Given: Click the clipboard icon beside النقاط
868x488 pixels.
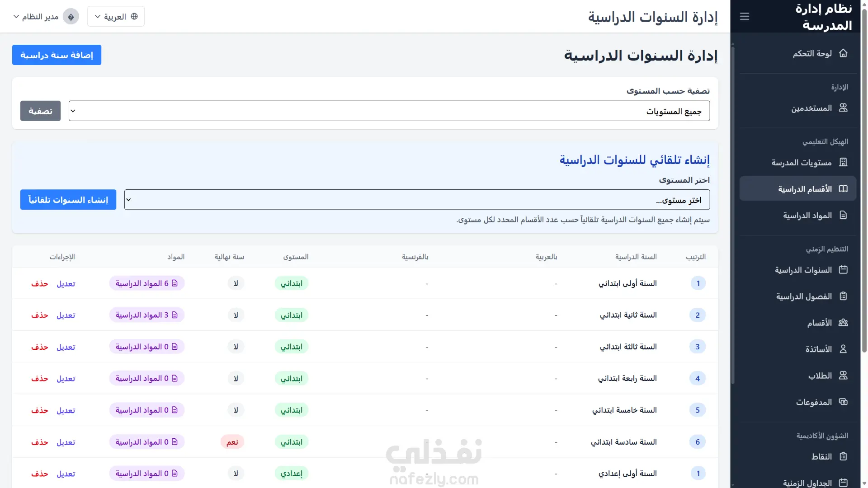Looking at the screenshot, I should pyautogui.click(x=843, y=456).
